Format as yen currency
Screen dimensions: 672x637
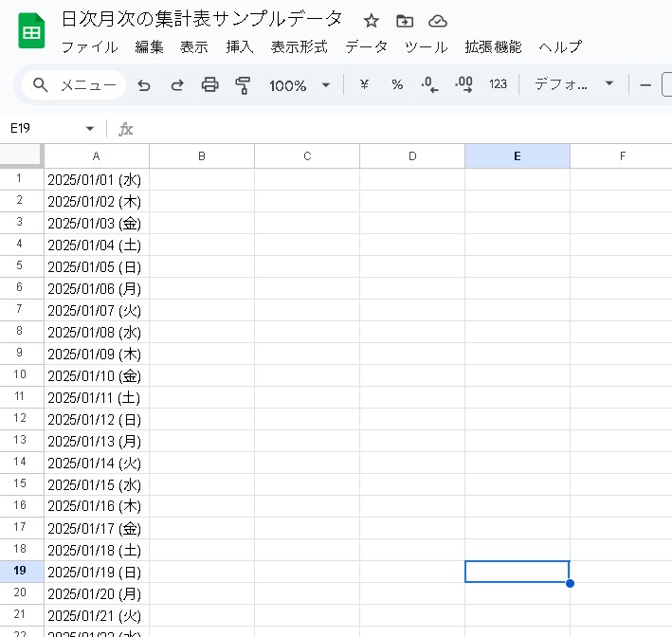(x=364, y=84)
